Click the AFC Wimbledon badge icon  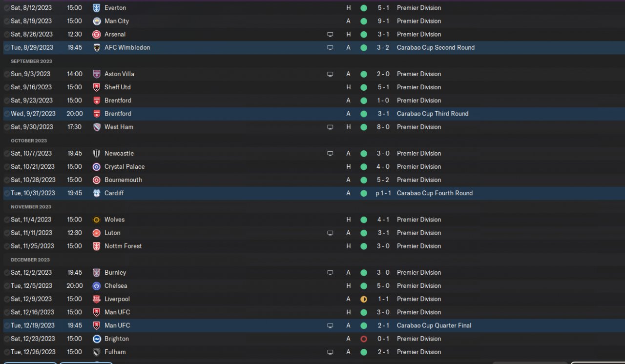tap(97, 47)
